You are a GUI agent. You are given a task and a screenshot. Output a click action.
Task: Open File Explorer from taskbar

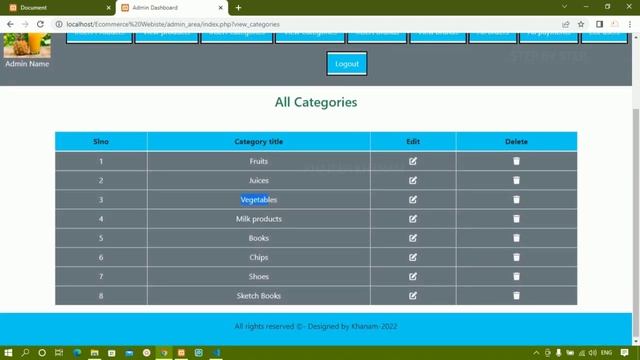pyautogui.click(x=94, y=353)
